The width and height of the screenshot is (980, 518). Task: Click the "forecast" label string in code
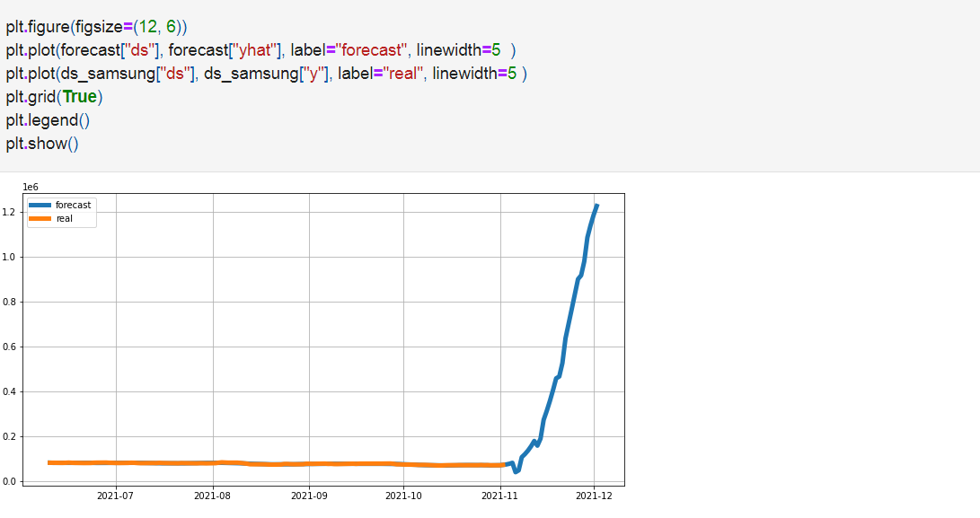(371, 50)
